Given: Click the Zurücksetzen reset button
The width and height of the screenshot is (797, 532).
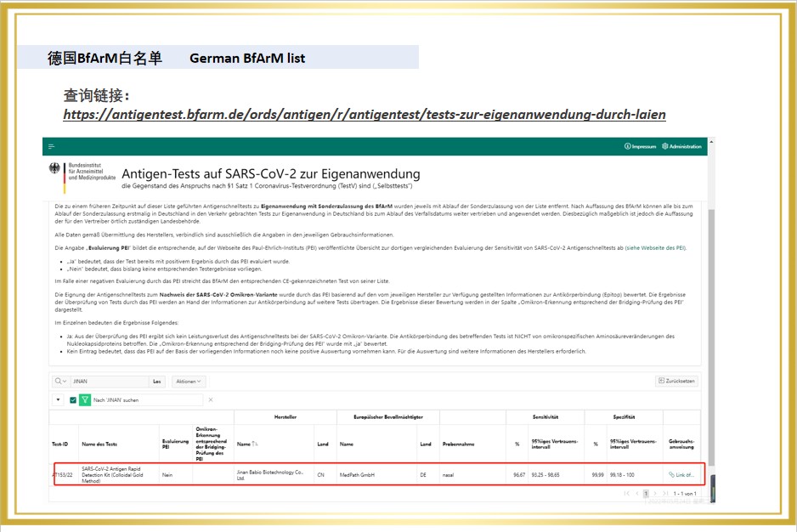Looking at the screenshot, I should click(x=677, y=382).
